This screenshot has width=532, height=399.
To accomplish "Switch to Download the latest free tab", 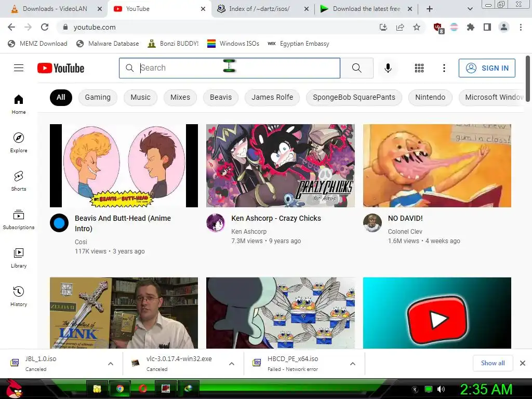I will (366, 9).
